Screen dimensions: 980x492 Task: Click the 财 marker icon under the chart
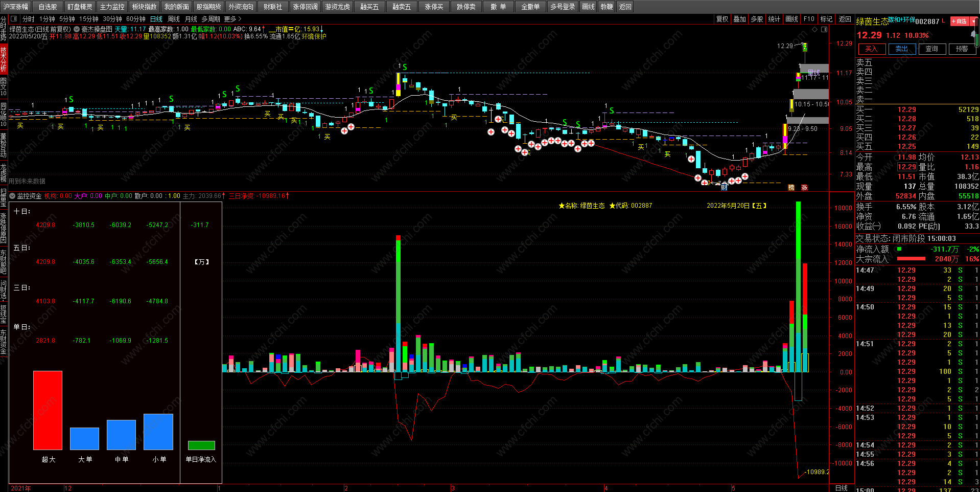coord(724,187)
